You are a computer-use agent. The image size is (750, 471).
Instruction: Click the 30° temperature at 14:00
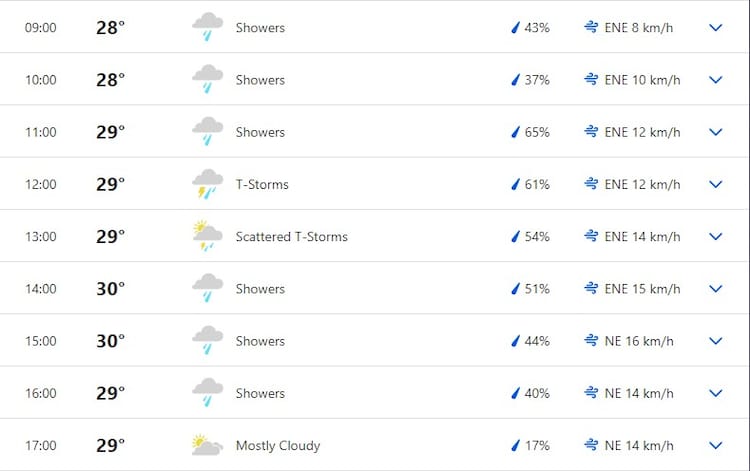pos(110,289)
